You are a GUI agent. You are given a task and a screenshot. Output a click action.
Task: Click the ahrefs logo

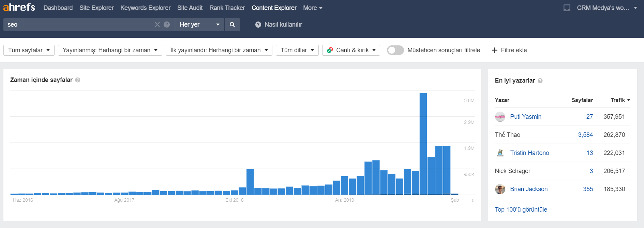19,7
